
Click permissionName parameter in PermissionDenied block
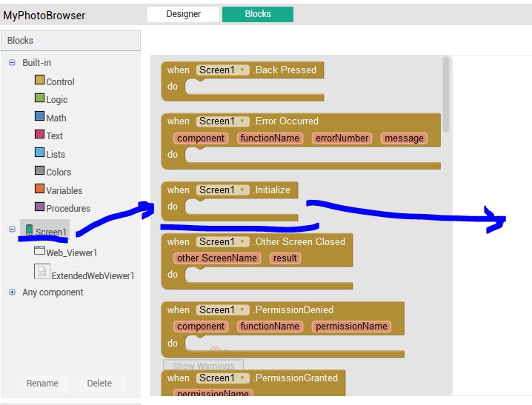tap(351, 327)
